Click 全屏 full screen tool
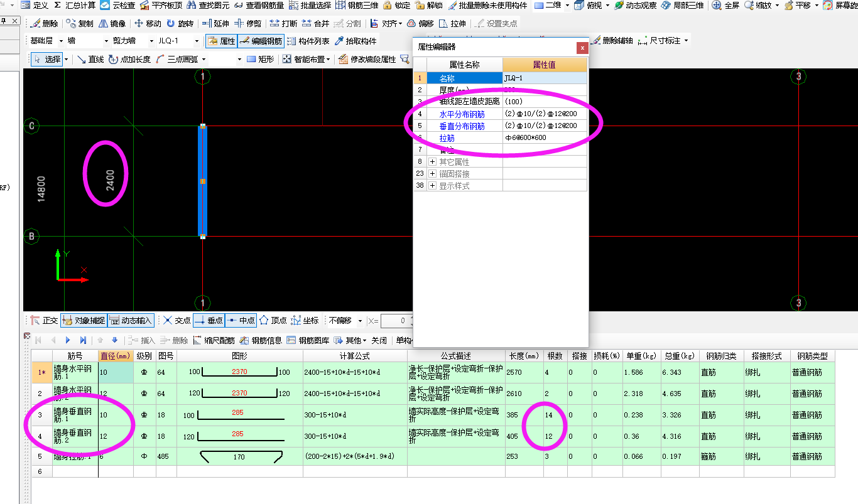Screen dimensions: 858x504 pyautogui.click(x=725, y=5)
